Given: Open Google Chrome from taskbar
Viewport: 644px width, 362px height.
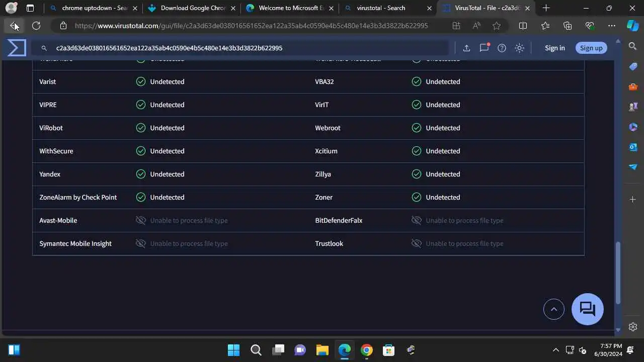Looking at the screenshot, I should [x=366, y=350].
